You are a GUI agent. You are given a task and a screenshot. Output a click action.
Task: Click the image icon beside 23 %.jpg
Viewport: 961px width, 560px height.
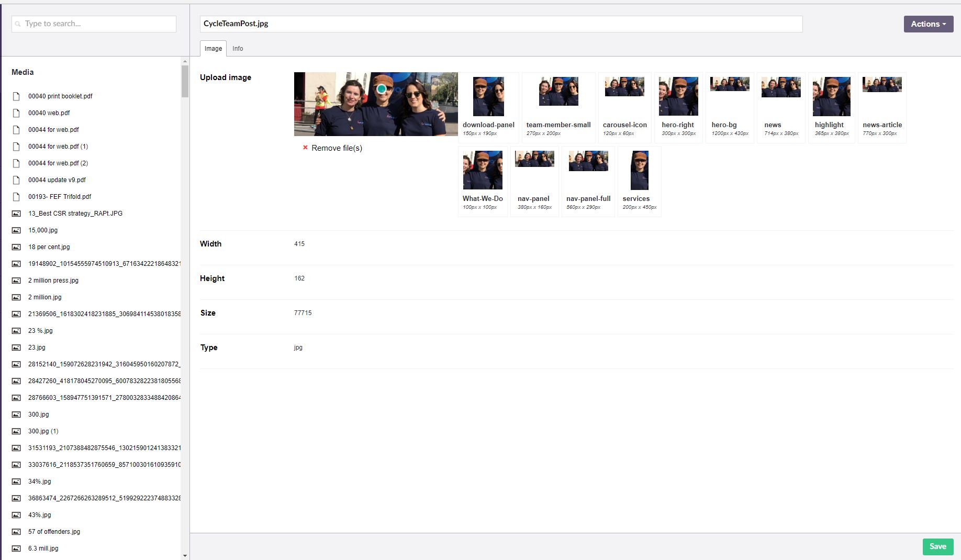pos(16,331)
